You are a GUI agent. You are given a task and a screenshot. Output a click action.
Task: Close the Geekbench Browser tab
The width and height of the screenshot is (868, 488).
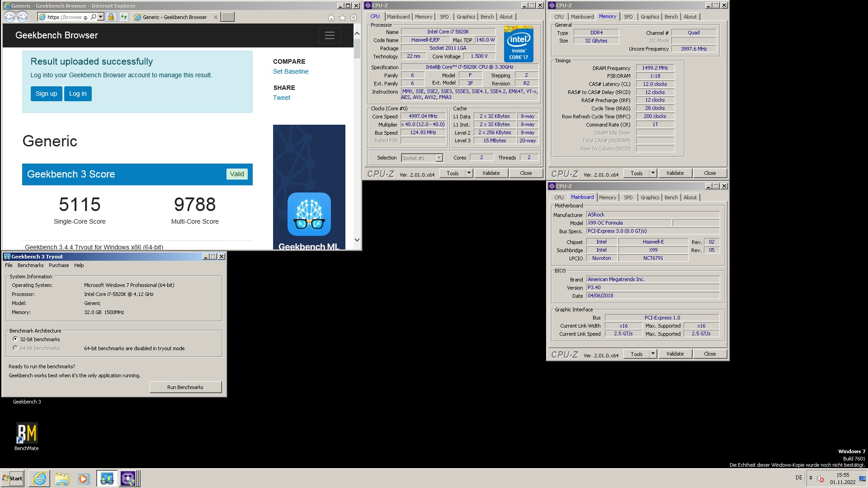coord(216,17)
